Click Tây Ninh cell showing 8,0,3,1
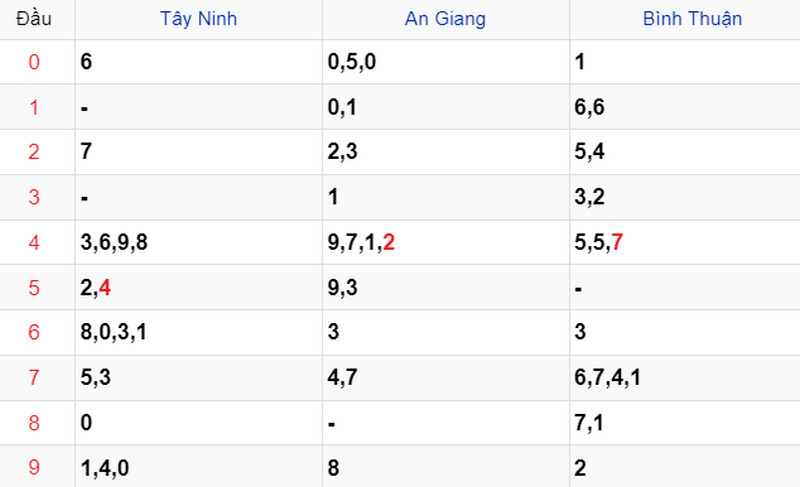 point(198,332)
